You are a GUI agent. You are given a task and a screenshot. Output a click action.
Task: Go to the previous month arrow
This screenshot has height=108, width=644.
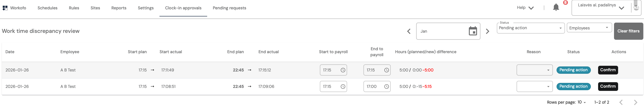pyautogui.click(x=409, y=32)
